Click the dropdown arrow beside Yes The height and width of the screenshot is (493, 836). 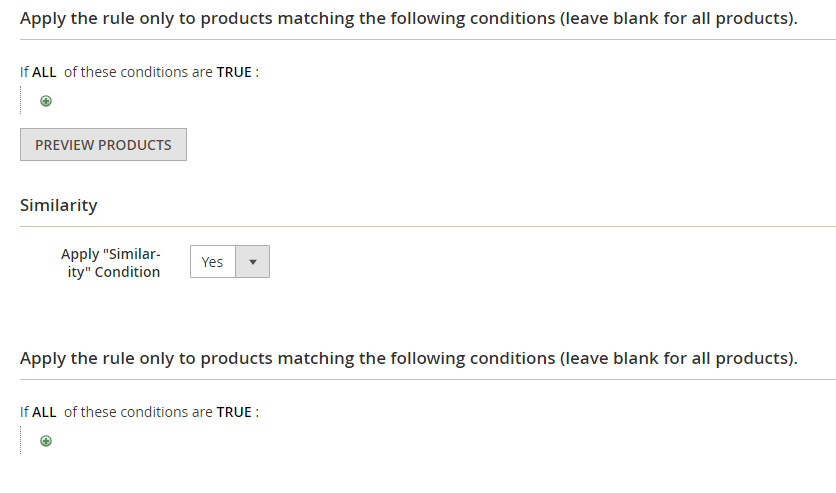pyautogui.click(x=253, y=262)
